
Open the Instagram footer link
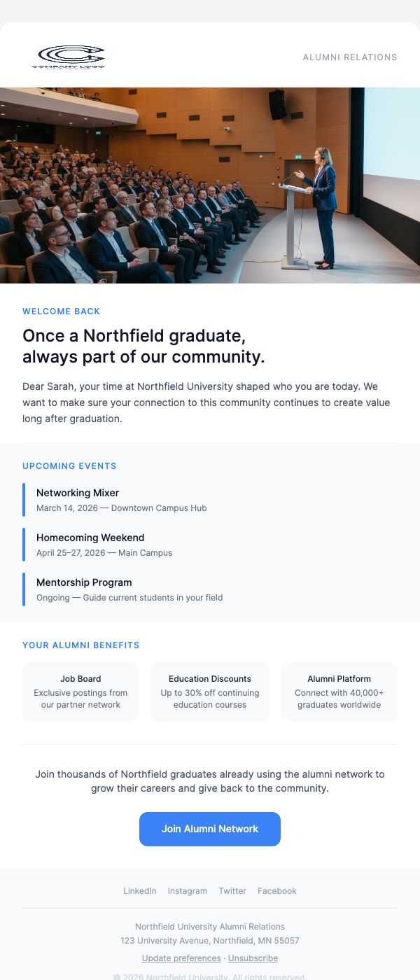[187, 890]
